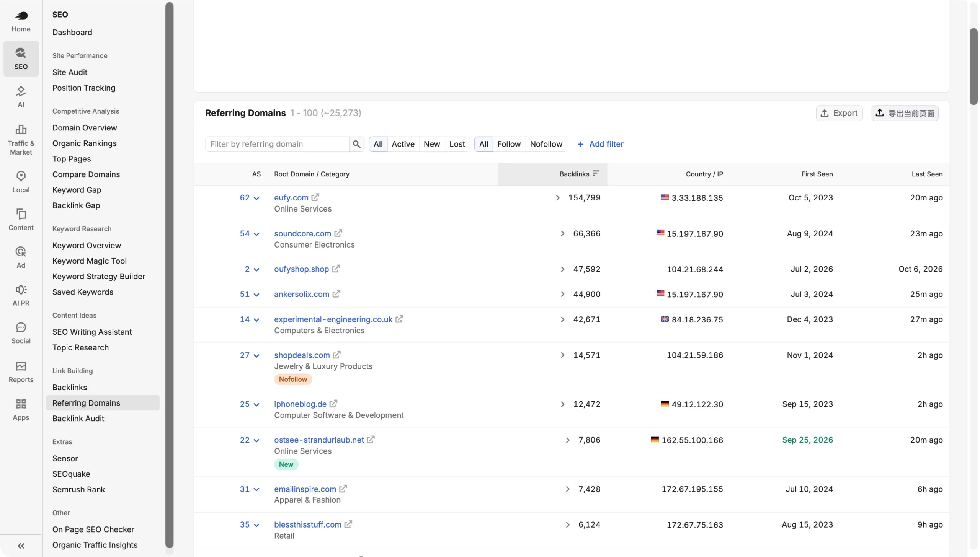Image resolution: width=980 pixels, height=557 pixels.
Task: Open Backlink Audit in the sidebar
Action: tap(78, 419)
